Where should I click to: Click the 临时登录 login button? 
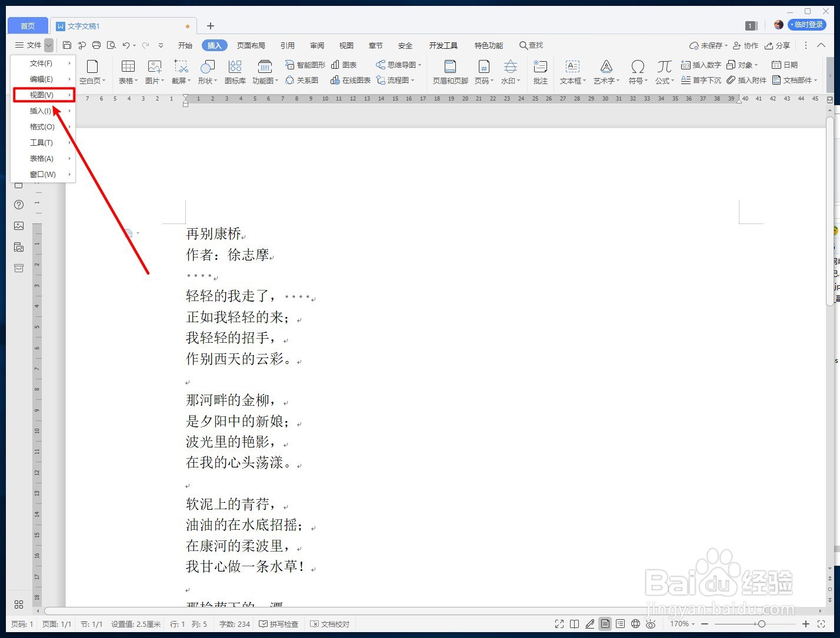point(806,25)
